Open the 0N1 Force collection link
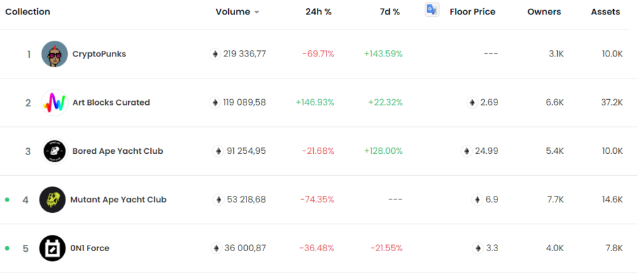 point(89,248)
